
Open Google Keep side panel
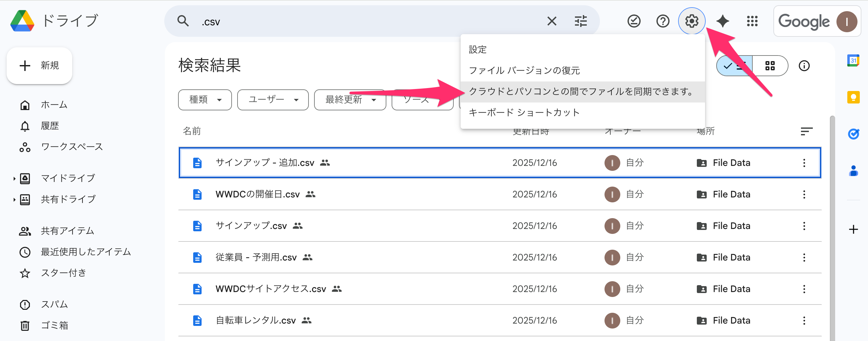853,97
